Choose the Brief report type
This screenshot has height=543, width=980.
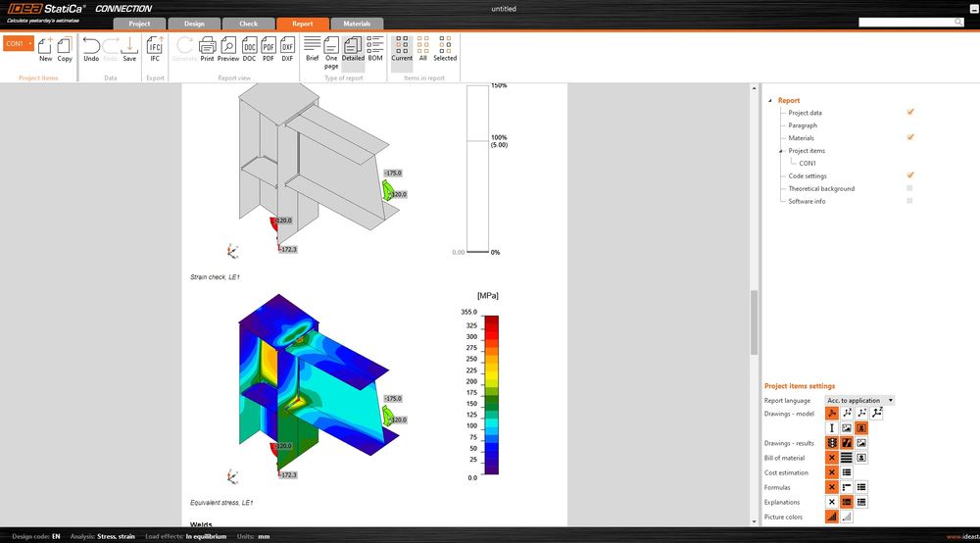(313, 49)
